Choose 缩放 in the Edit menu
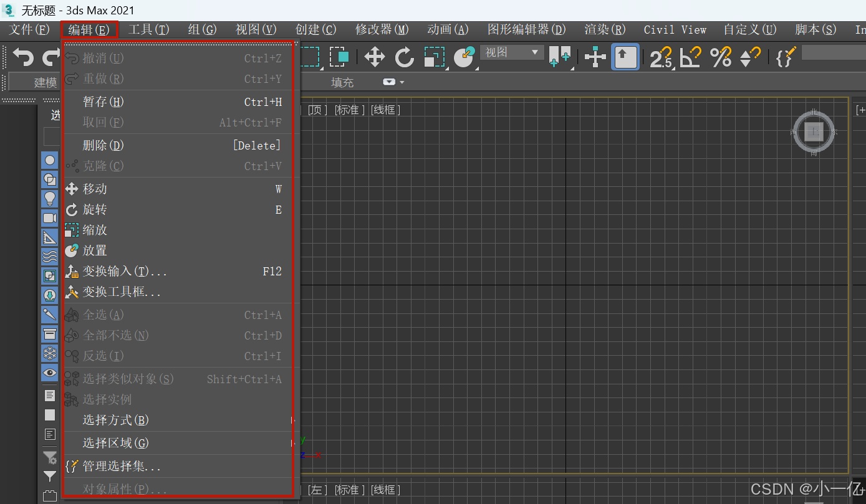866x504 pixels. tap(178, 230)
